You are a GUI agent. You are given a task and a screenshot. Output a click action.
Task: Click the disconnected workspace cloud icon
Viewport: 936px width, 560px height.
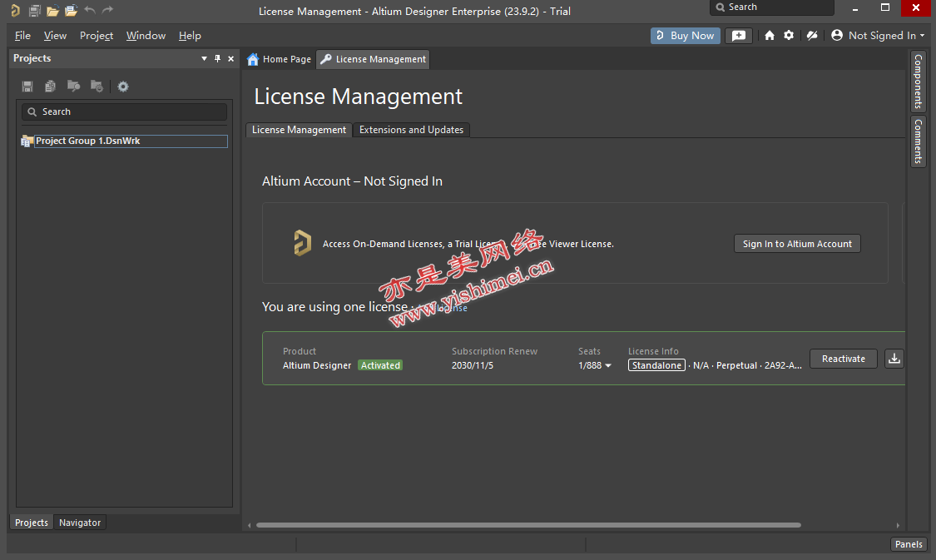click(812, 36)
